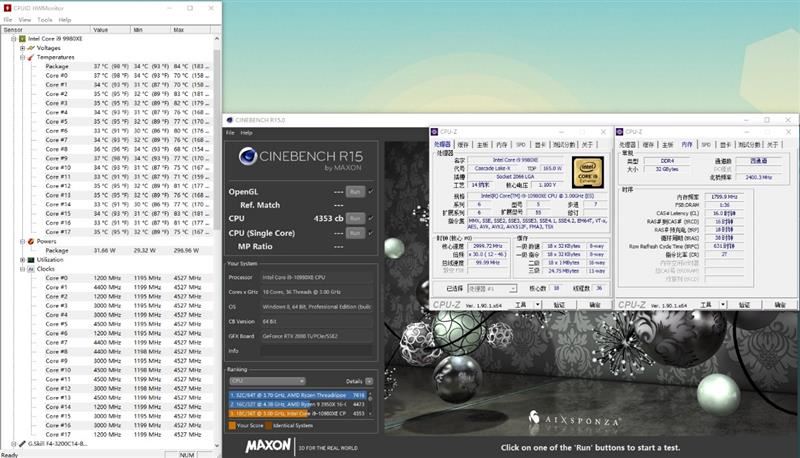Click the G.Skill memory module icon
Screen dimensions: 800x458
22,444
